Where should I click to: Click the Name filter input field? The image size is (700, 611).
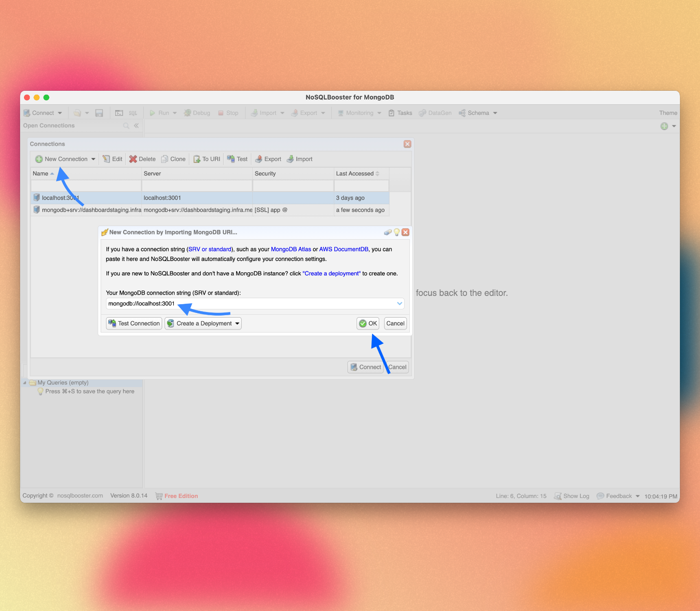[x=86, y=186]
